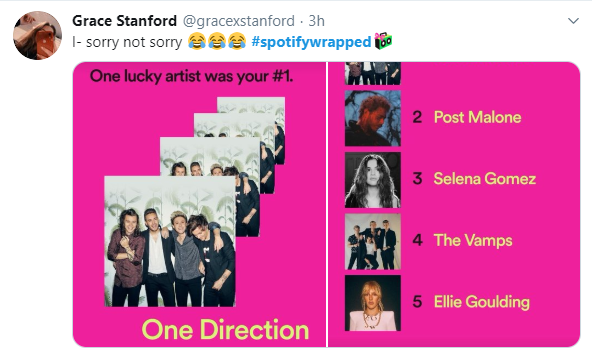This screenshot has width=592, height=362.
Task: Click the first crying-laughing emoji
Action: point(197,41)
